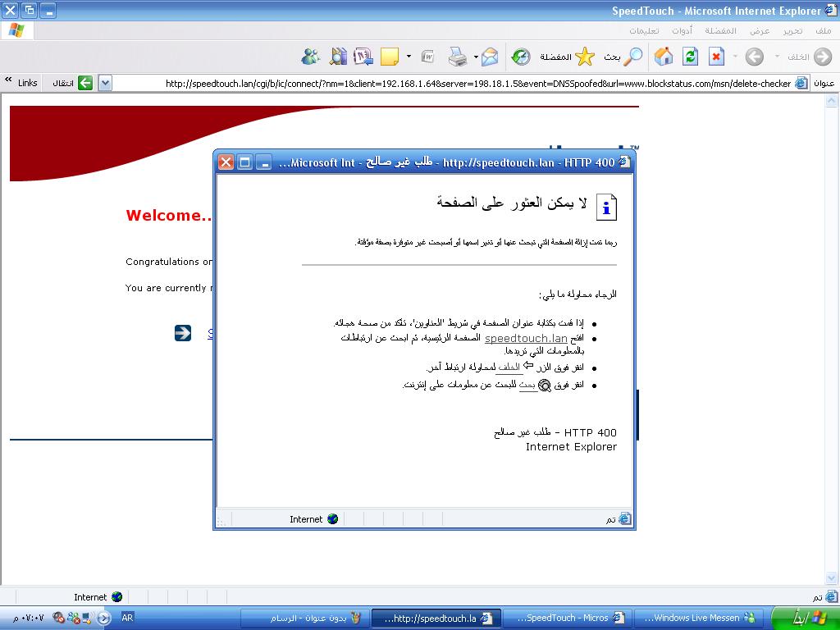Click the taskbar clock
Viewport: 840px width, 630px height.
30,619
